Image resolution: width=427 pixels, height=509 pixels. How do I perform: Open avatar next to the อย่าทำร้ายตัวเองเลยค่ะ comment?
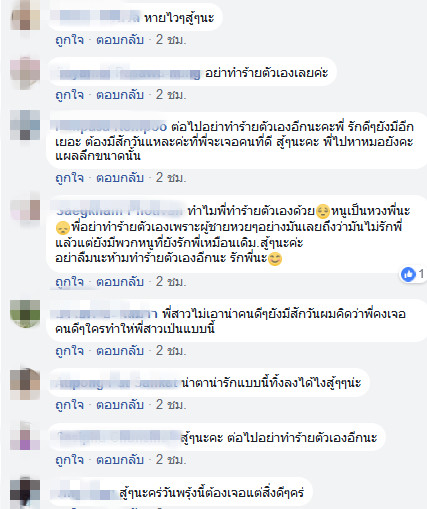[25, 73]
